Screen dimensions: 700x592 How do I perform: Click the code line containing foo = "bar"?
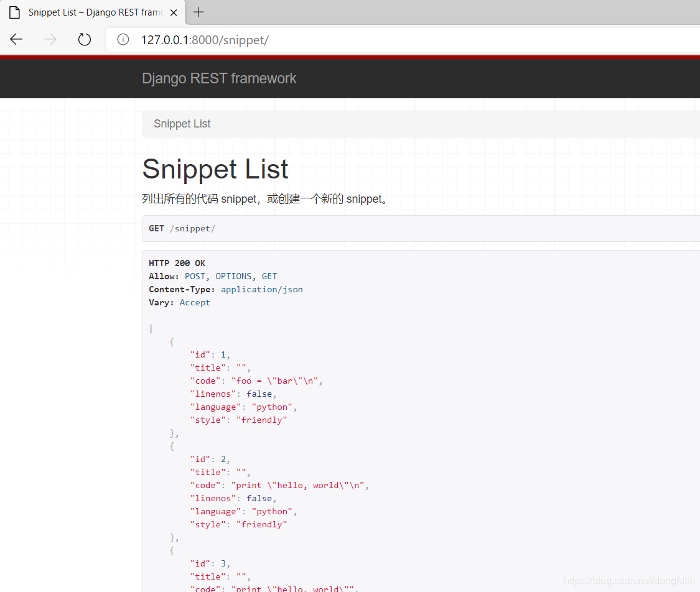(x=256, y=381)
